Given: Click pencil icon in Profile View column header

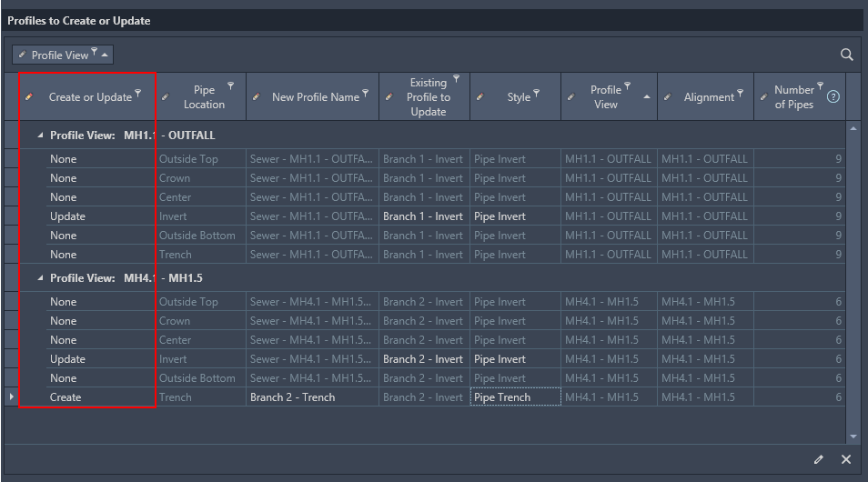Looking at the screenshot, I should (571, 96).
